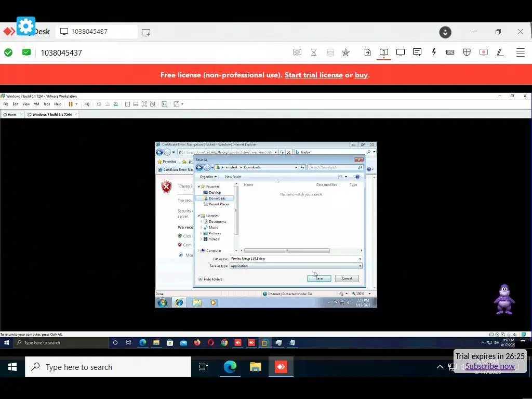The image size is (532, 399).
Task: Click the Save As dialog help icon
Action: 357,177
